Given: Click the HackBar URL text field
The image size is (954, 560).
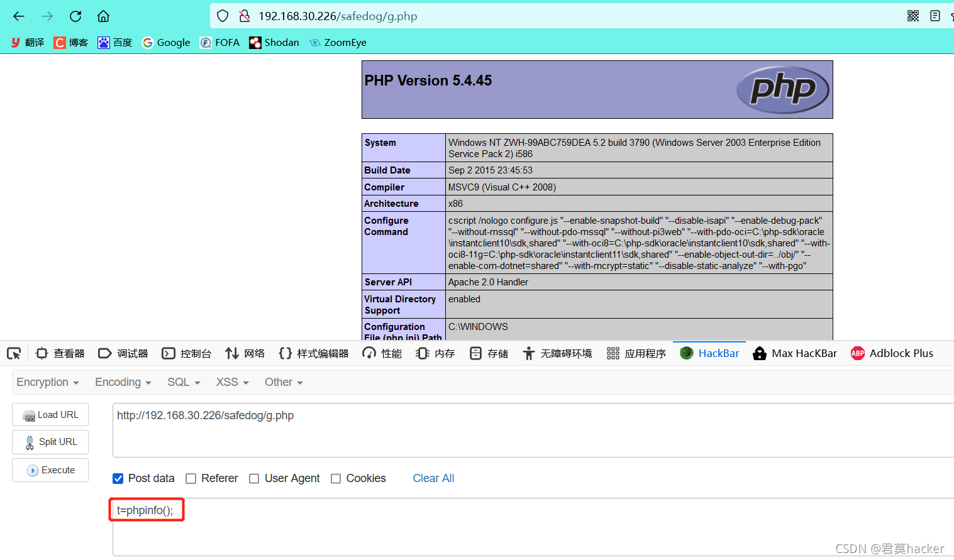Looking at the screenshot, I should click(533, 431).
